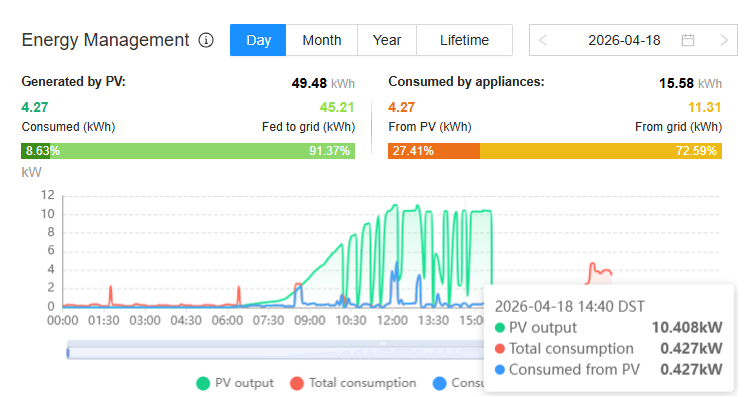Click the 'Consumed (kWh)' label
Image resolution: width=752 pixels, height=397 pixels.
[x=68, y=127]
